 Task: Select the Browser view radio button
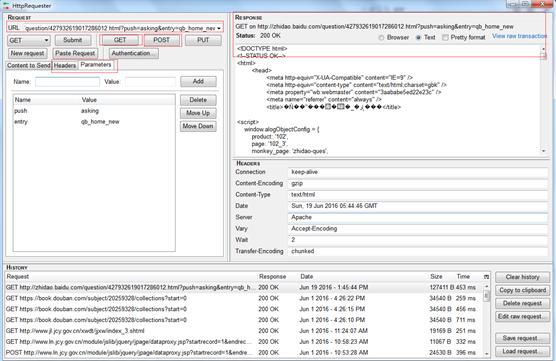tap(381, 38)
